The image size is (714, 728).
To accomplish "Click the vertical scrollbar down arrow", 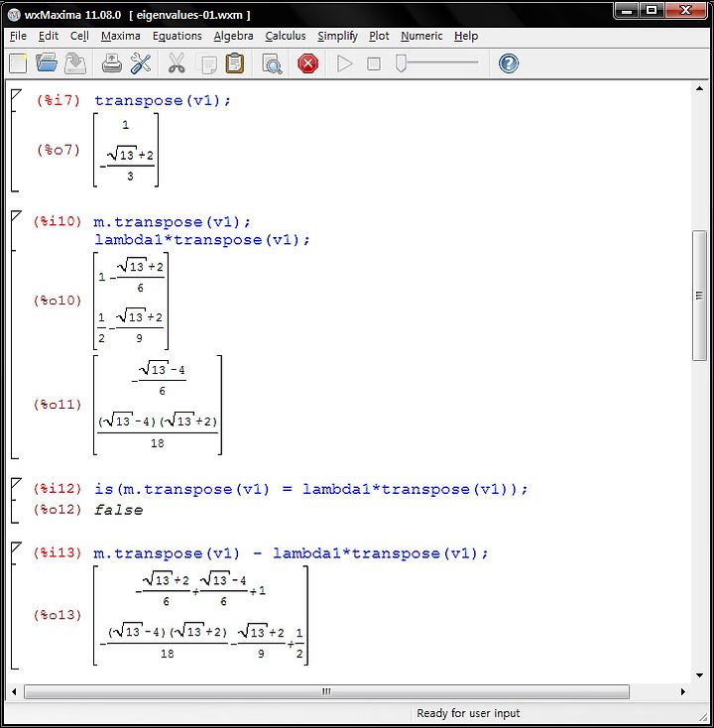I will 699,675.
